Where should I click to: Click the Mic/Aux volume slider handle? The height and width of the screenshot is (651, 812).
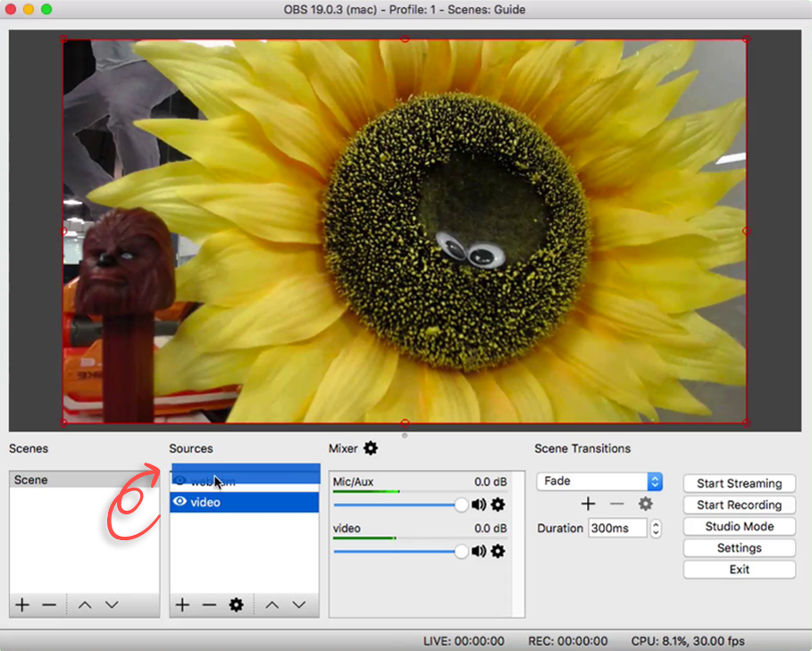(461, 505)
